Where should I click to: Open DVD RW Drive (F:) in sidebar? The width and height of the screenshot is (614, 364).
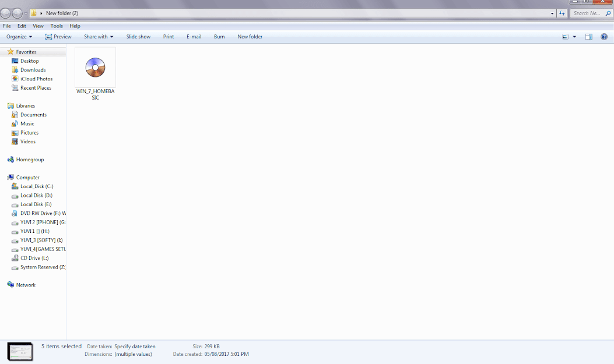pos(42,213)
